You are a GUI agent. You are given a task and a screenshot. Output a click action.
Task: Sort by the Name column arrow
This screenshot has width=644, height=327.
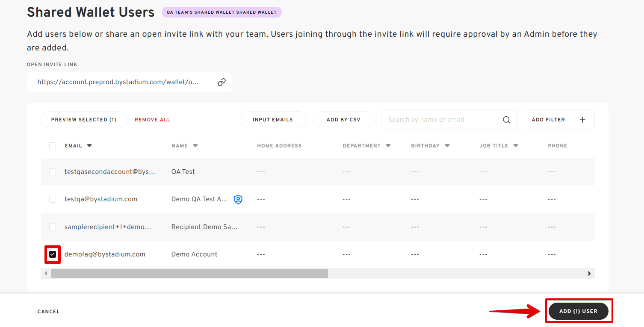tap(195, 146)
